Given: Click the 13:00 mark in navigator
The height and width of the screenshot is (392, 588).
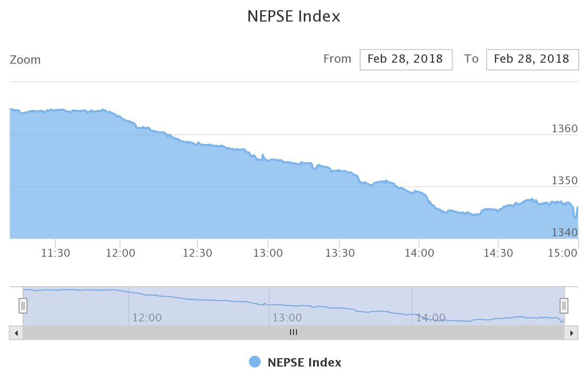Looking at the screenshot, I should [x=287, y=318].
